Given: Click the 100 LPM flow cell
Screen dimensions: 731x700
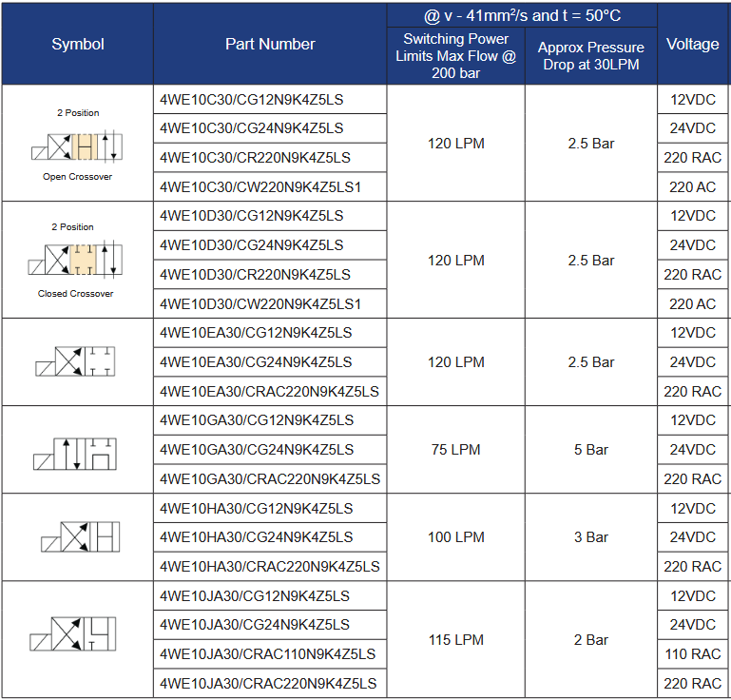Looking at the screenshot, I should coord(455,537).
